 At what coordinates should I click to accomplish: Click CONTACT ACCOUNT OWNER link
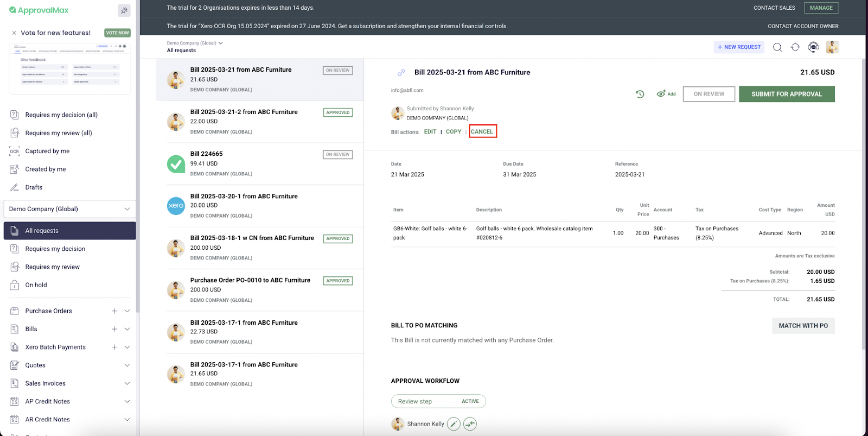[803, 26]
